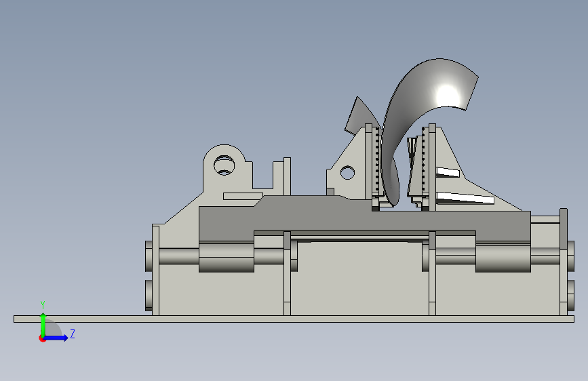The height and width of the screenshot is (381, 588).
Task: Select the round hole in the middle triangular bracket
Action: (347, 172)
